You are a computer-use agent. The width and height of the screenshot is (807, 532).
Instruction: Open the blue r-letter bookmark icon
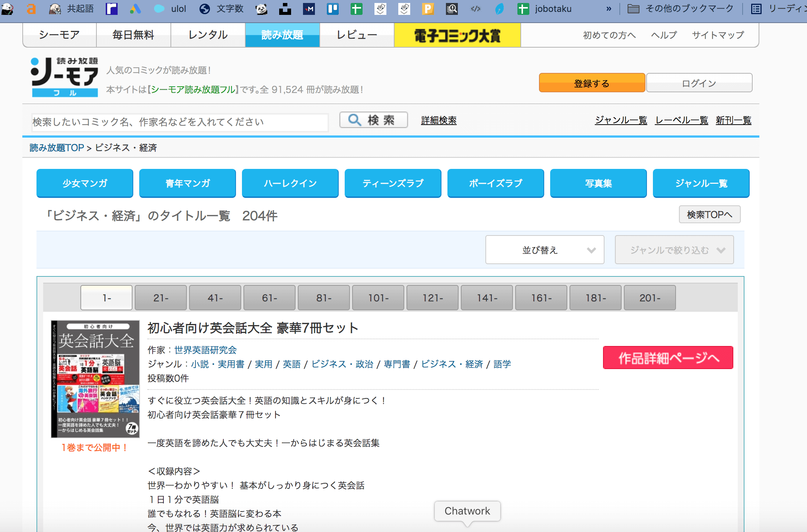[112, 9]
